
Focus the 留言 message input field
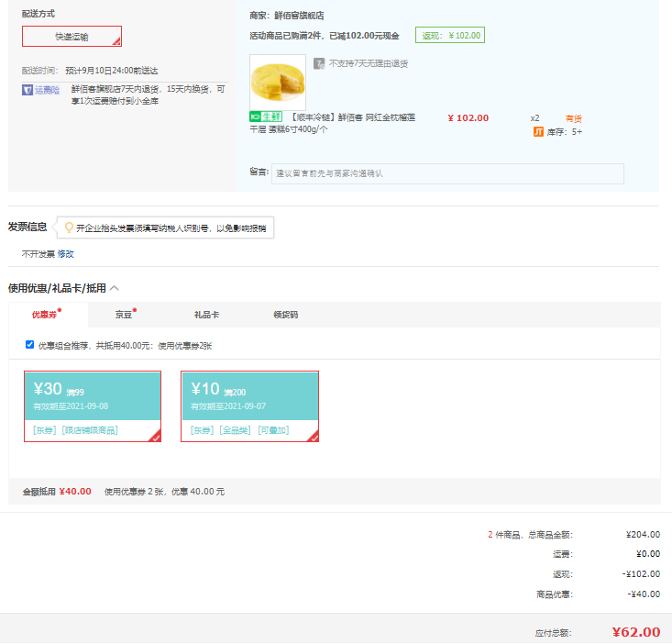click(447, 173)
